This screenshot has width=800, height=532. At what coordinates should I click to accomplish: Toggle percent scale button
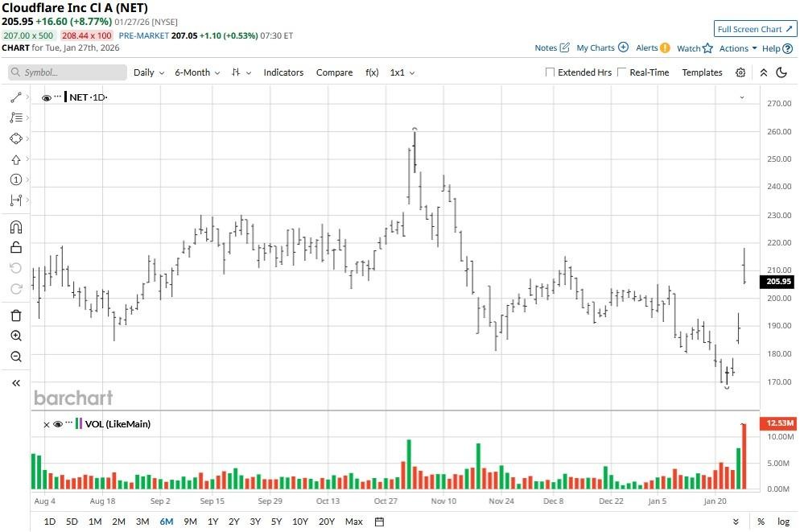pos(761,522)
